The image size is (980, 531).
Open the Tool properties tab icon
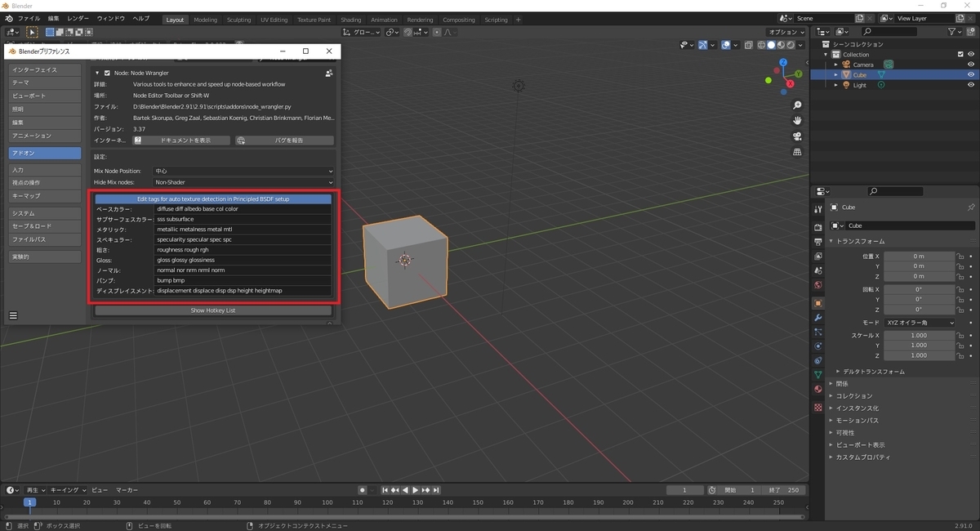point(818,208)
